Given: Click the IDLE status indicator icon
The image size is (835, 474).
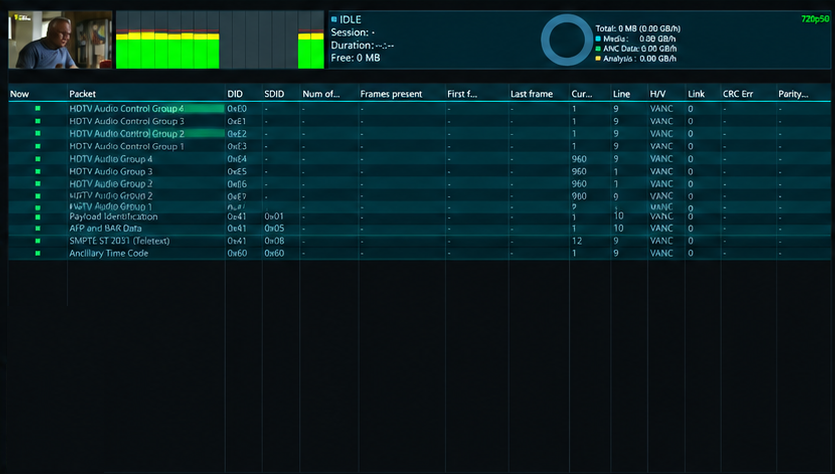Looking at the screenshot, I should (x=334, y=19).
